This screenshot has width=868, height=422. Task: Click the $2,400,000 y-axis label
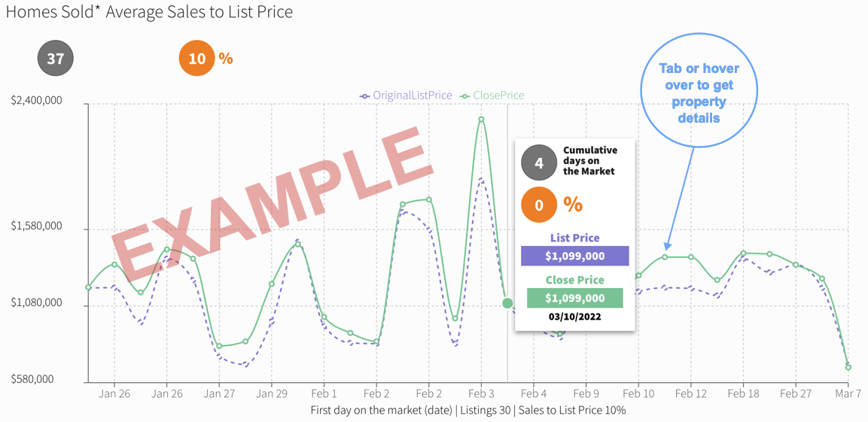tap(37, 101)
